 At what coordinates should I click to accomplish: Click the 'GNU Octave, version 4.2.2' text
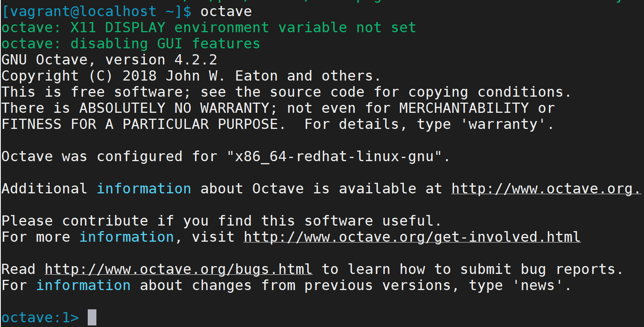pos(109,60)
